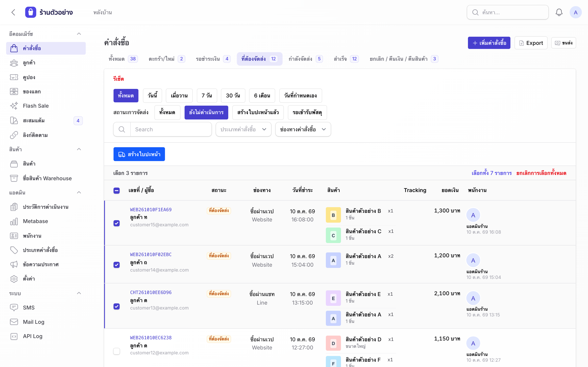Viewport: 588px width, 367px height.
Task: Switch to รอชำระเงิน tab
Action: pyautogui.click(x=213, y=59)
